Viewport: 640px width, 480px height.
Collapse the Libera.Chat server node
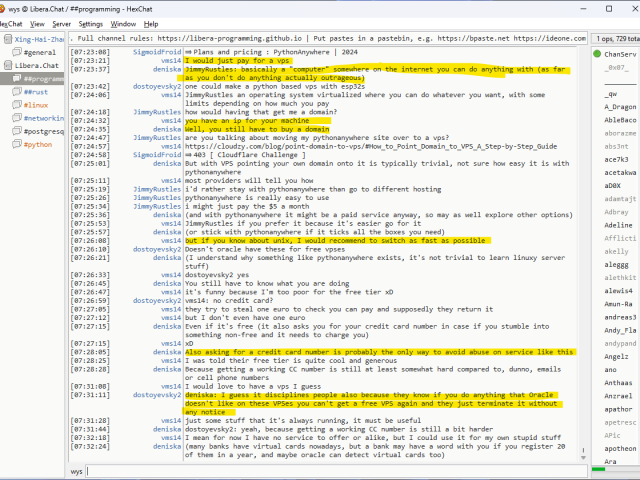click(7, 65)
